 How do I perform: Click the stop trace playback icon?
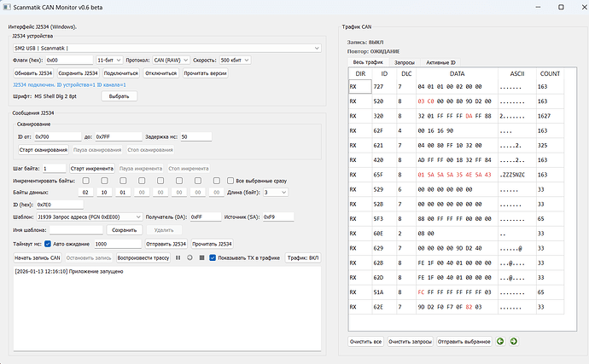point(201,257)
